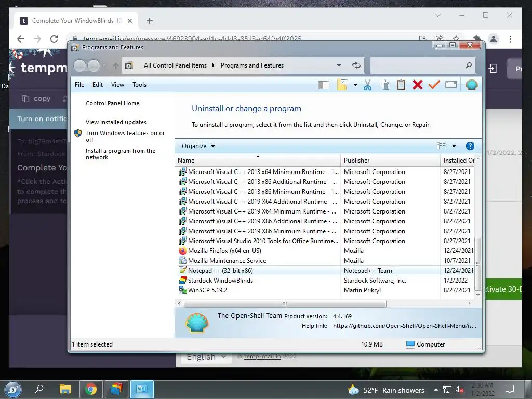Select Notepad++ (32-bit x86) entry

(325, 271)
